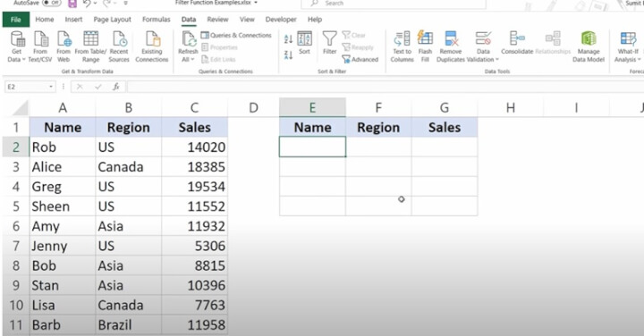Click the Refresh All icon
644x336 pixels.
tap(189, 39)
